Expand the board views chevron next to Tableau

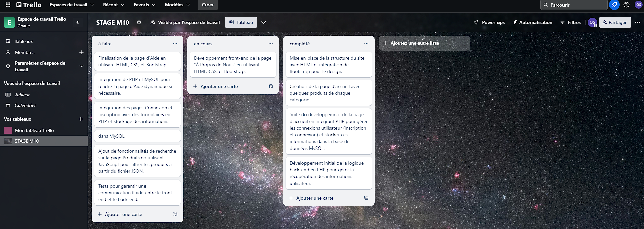pyautogui.click(x=264, y=22)
